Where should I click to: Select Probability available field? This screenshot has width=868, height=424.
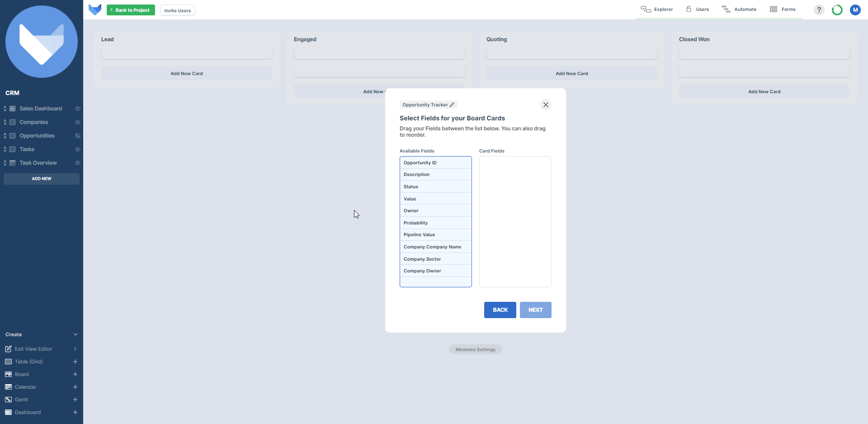click(436, 223)
